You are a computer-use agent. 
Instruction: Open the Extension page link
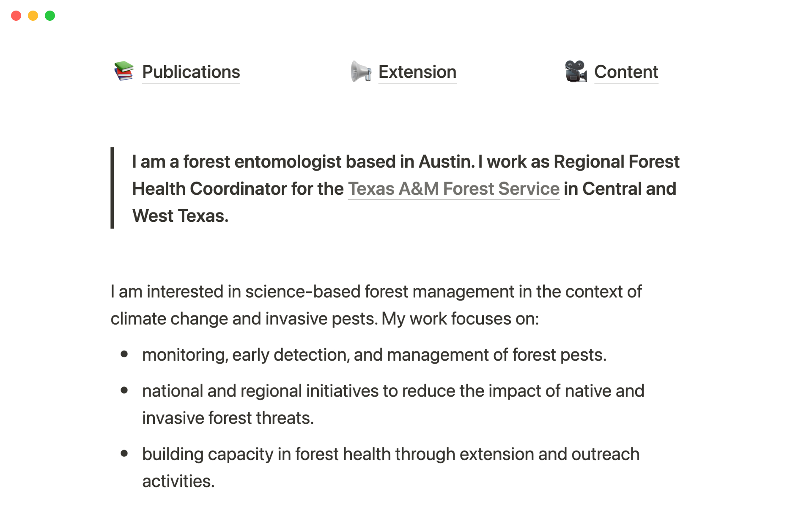click(x=417, y=72)
